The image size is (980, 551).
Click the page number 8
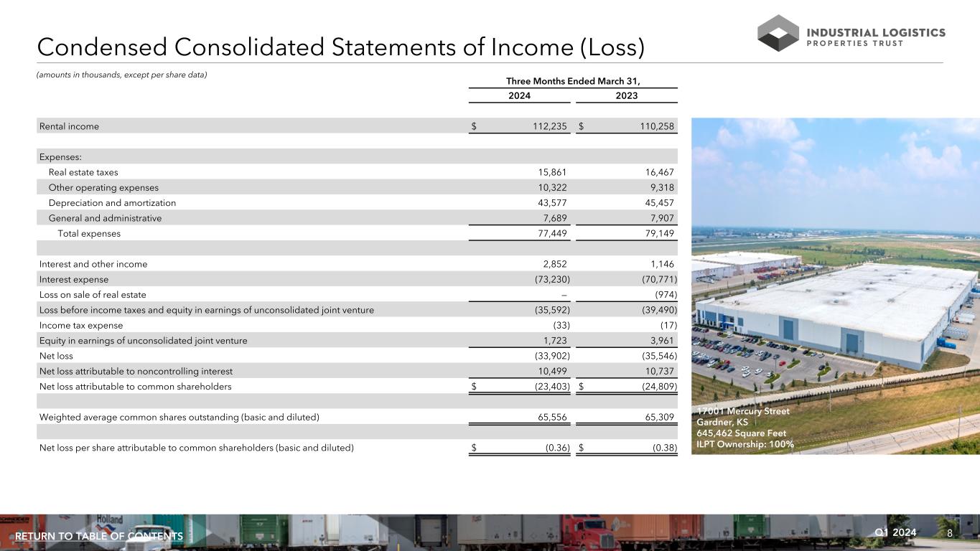950,533
